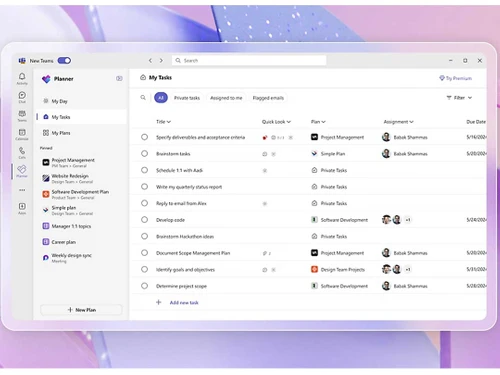
Task: Click Simple Plan icon in Brainstorm tasks row
Action: tap(314, 154)
